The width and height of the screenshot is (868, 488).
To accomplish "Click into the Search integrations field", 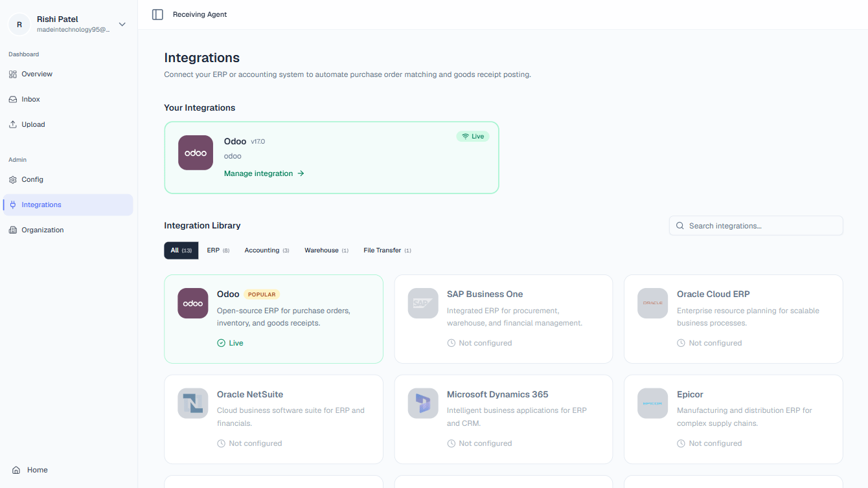I will click(756, 226).
